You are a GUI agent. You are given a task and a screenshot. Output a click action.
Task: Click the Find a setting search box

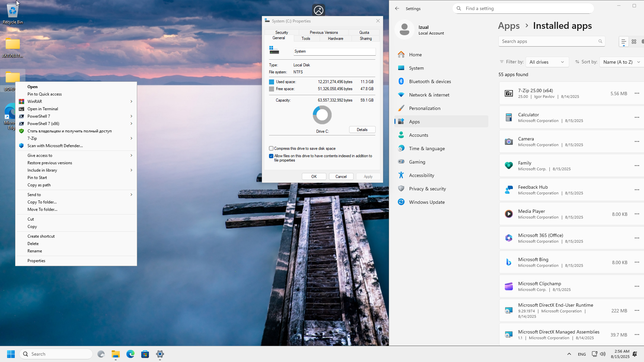point(523,8)
